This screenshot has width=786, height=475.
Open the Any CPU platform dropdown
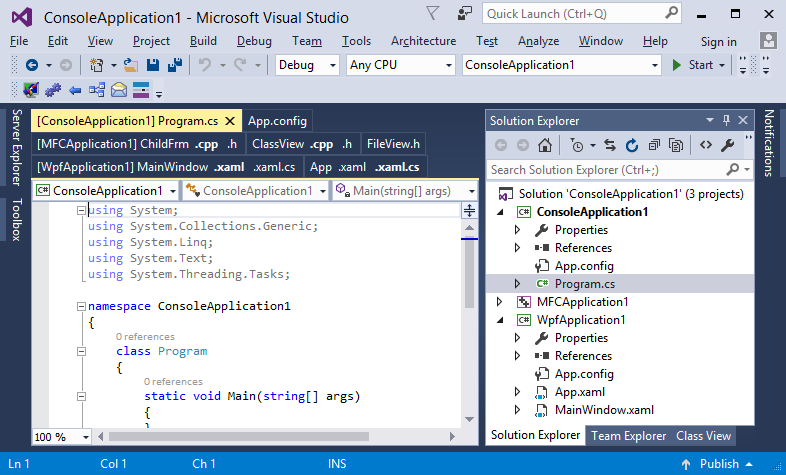pos(400,65)
